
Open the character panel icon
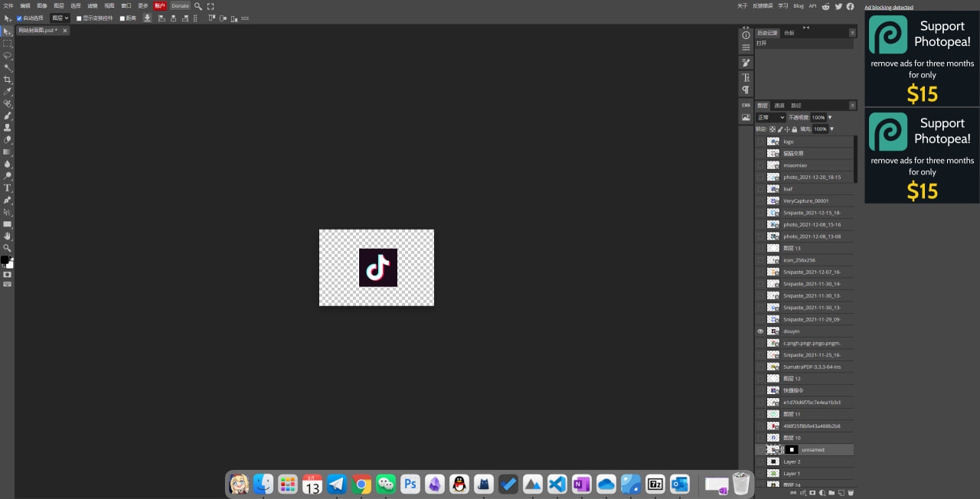(746, 77)
